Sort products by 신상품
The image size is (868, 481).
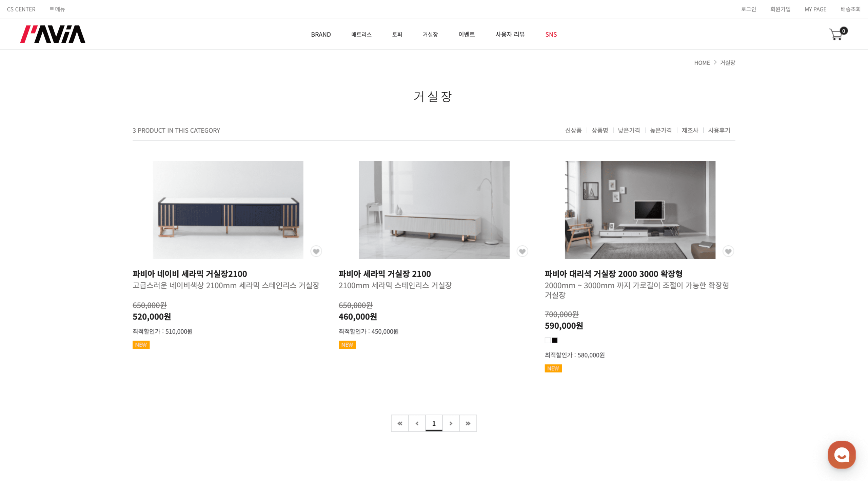[573, 130]
